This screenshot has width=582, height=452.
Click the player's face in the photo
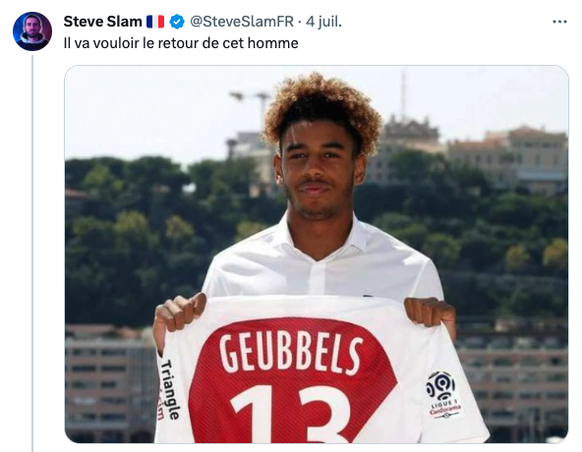coord(317,173)
